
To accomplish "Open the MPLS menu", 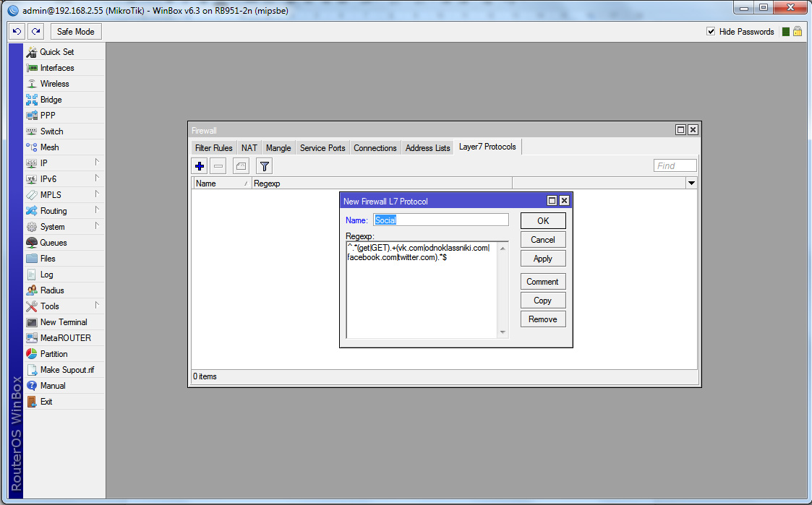I will click(x=64, y=195).
